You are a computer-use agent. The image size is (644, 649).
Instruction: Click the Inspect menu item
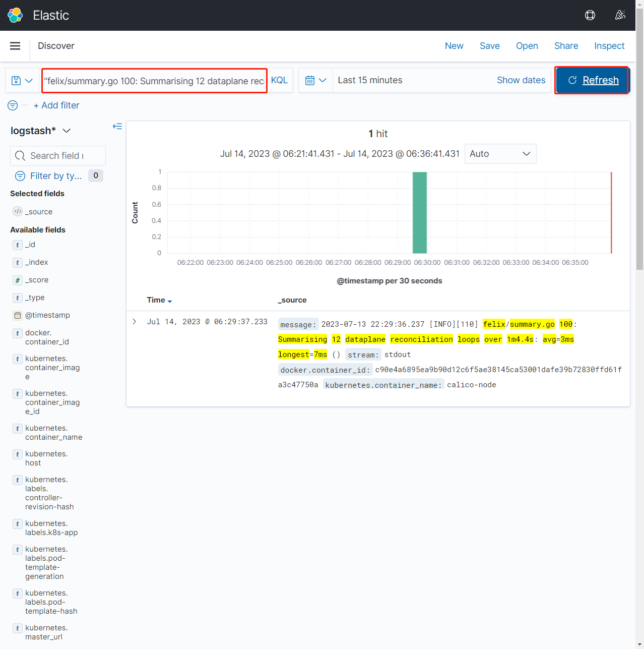(609, 46)
